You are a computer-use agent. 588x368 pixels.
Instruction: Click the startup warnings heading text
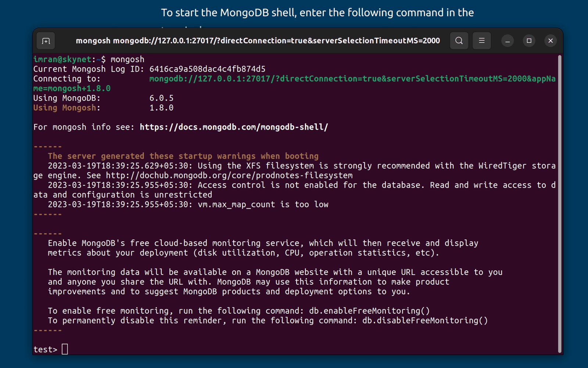(x=183, y=156)
